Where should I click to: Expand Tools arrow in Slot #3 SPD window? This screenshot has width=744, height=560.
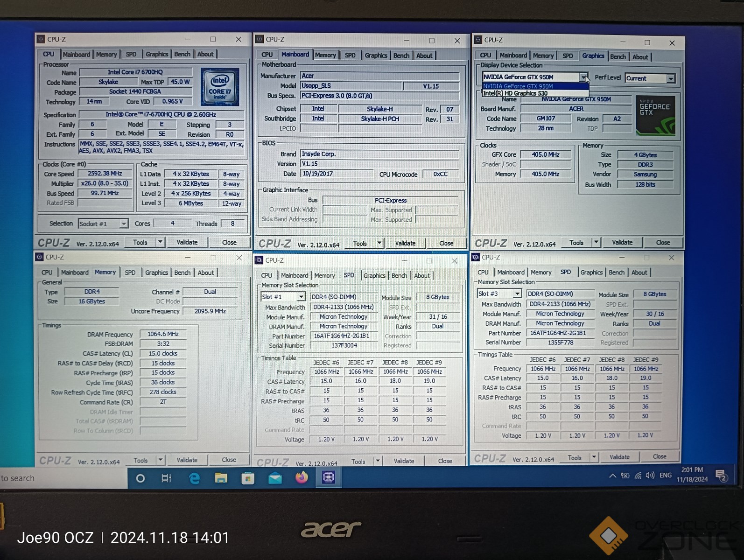(x=594, y=457)
